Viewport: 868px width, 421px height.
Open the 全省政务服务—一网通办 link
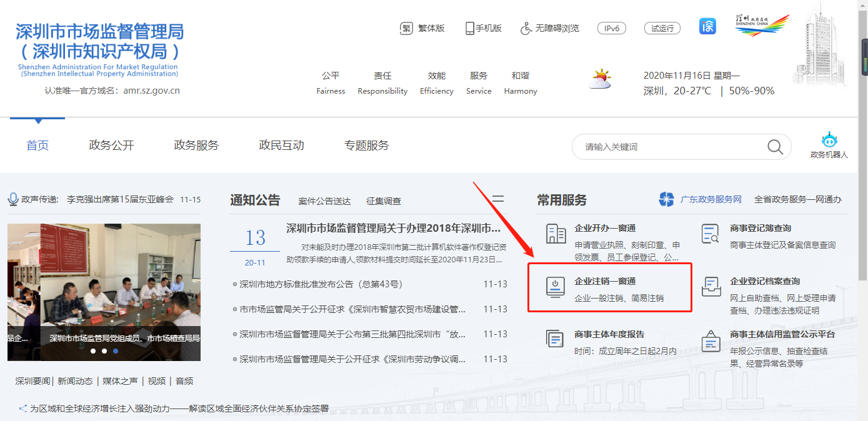[x=799, y=200]
